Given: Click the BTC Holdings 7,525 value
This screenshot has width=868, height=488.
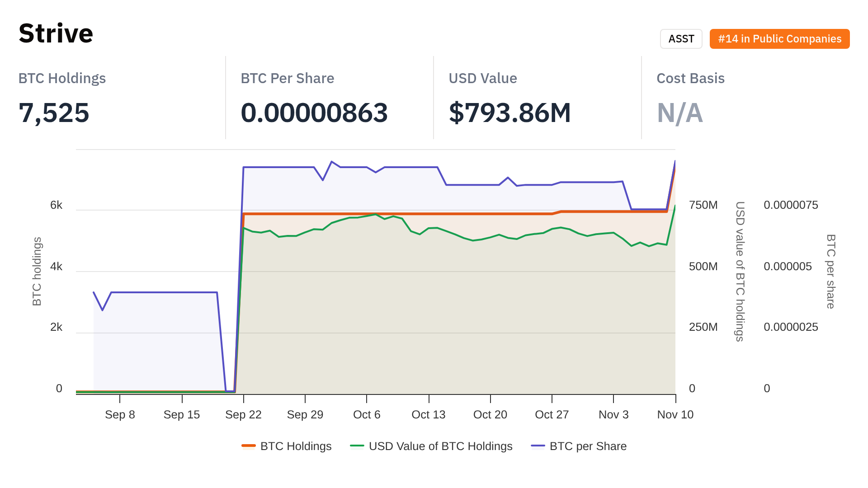Looking at the screenshot, I should 54,113.
